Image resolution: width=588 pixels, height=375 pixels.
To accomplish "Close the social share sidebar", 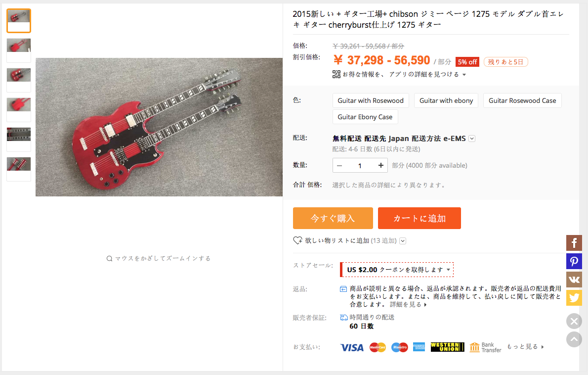I will coord(574,321).
